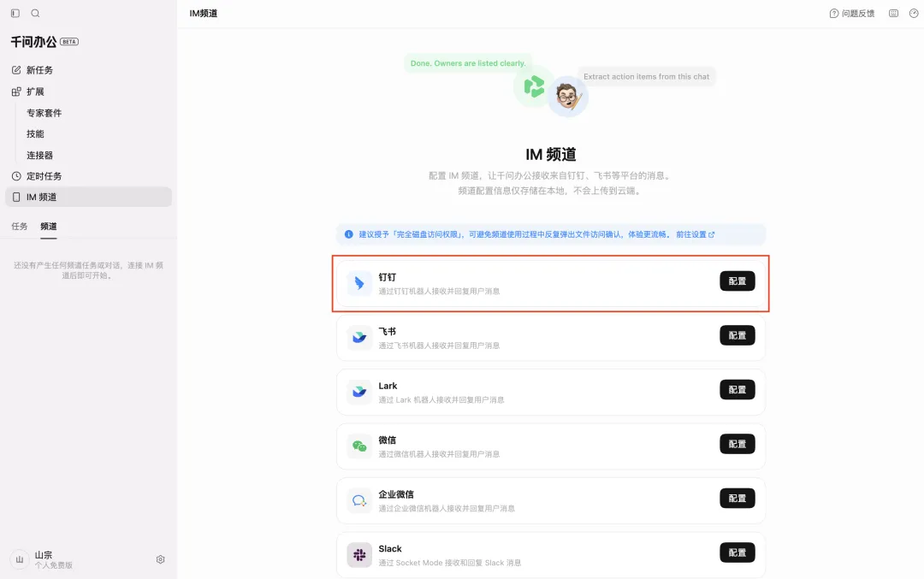This screenshot has width=924, height=579.
Task: Click 配置 button for Lark
Action: [x=737, y=389]
